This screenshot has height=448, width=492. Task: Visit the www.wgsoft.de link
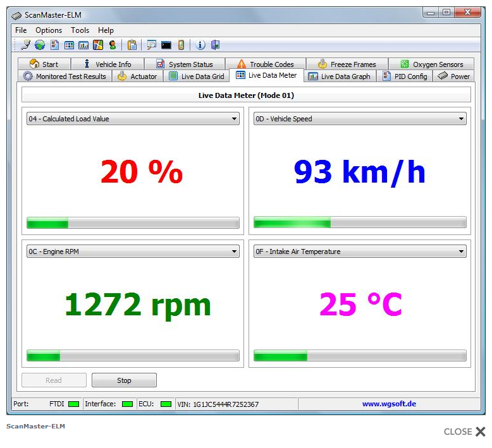click(x=389, y=404)
